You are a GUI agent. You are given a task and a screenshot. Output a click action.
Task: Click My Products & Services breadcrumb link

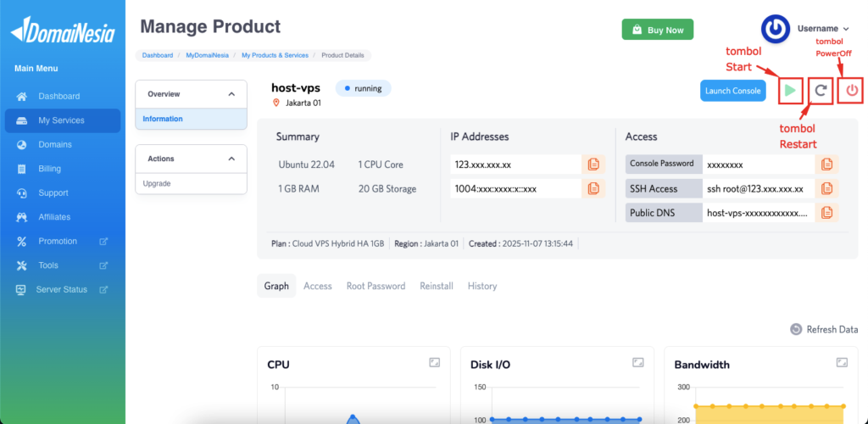tap(275, 55)
